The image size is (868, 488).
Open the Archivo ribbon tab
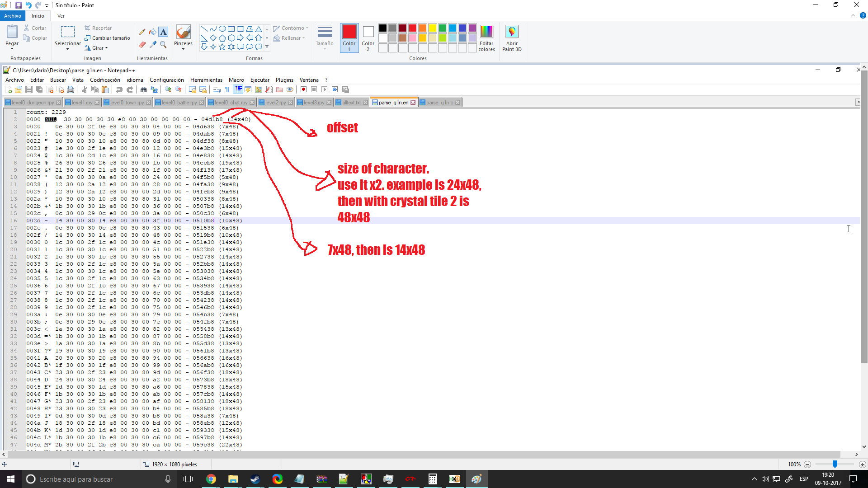(x=13, y=16)
